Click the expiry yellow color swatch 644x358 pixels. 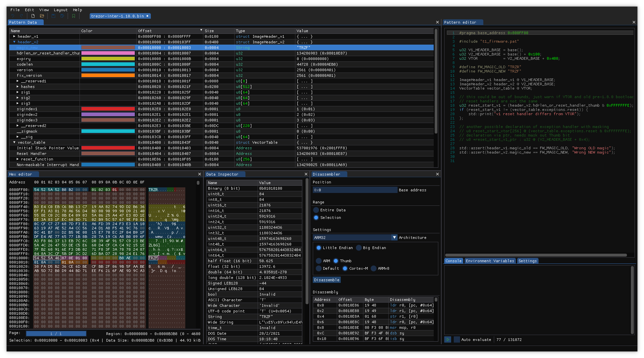(108, 59)
